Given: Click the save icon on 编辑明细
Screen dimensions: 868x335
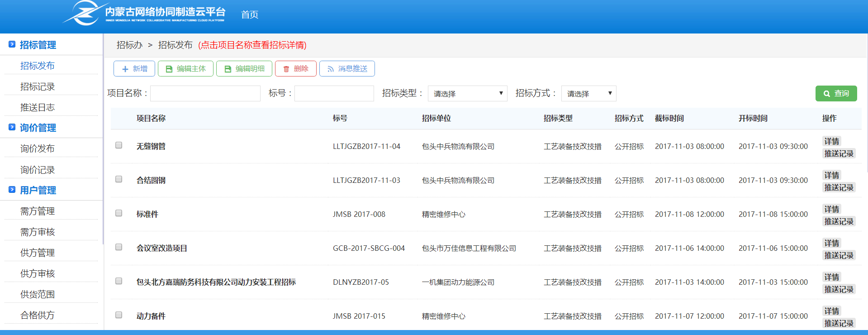Looking at the screenshot, I should coord(228,69).
